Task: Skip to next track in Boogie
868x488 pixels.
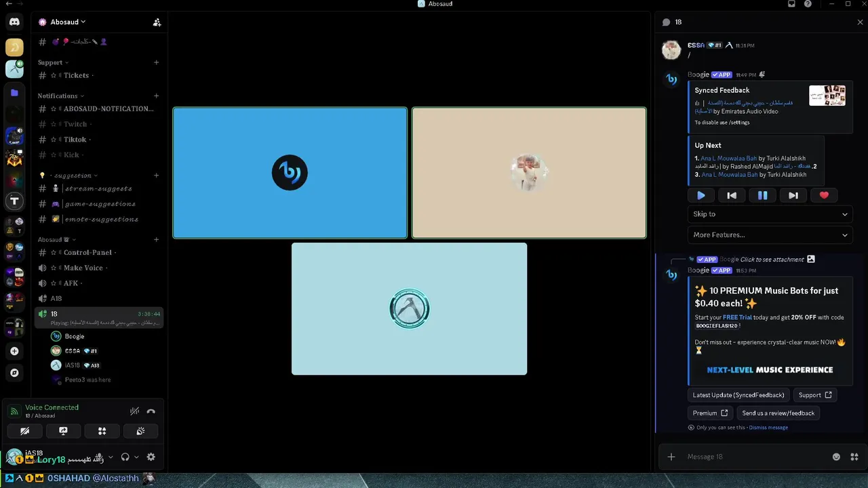Action: 793,195
